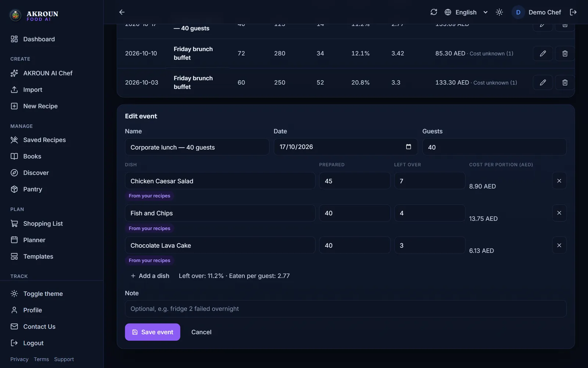Click the back arrow in top bar
588x368 pixels.
pyautogui.click(x=122, y=12)
